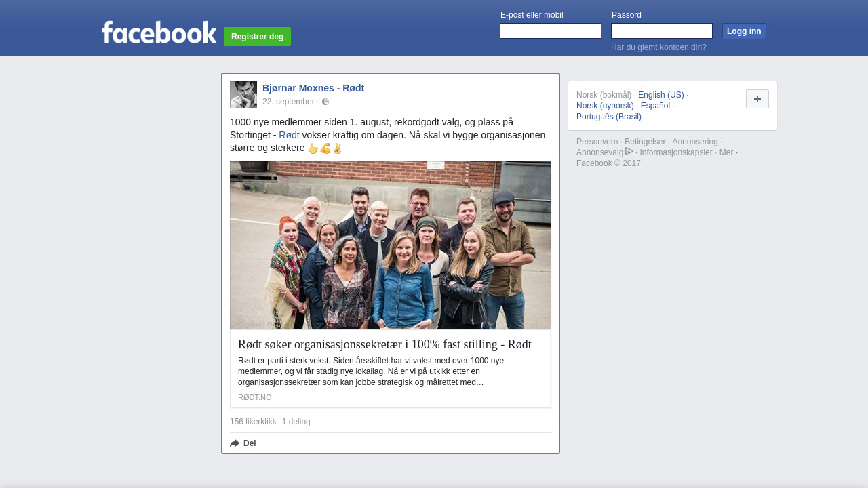Image resolution: width=868 pixels, height=488 pixels.
Task: Open the Personvern footer link
Action: (597, 142)
